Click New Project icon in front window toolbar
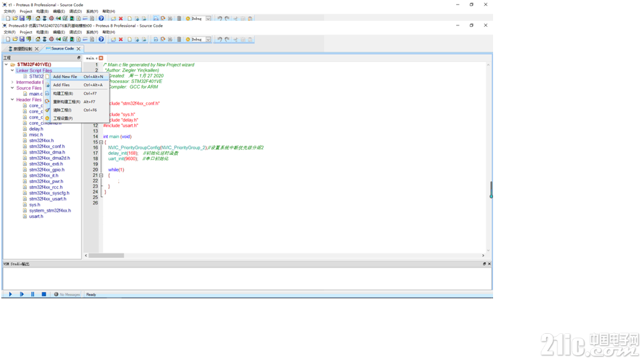The height and width of the screenshot is (362, 644). point(8,40)
